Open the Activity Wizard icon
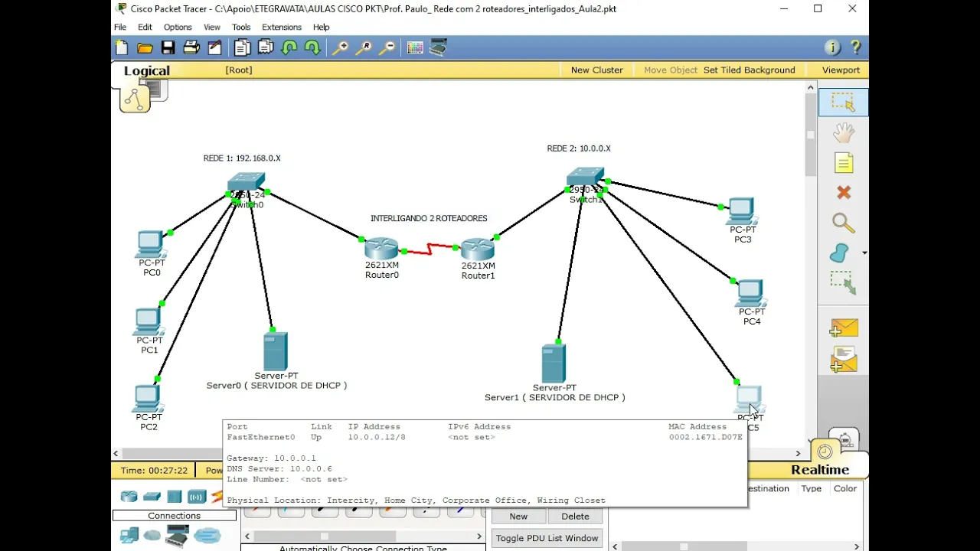The image size is (980, 551). 215,48
